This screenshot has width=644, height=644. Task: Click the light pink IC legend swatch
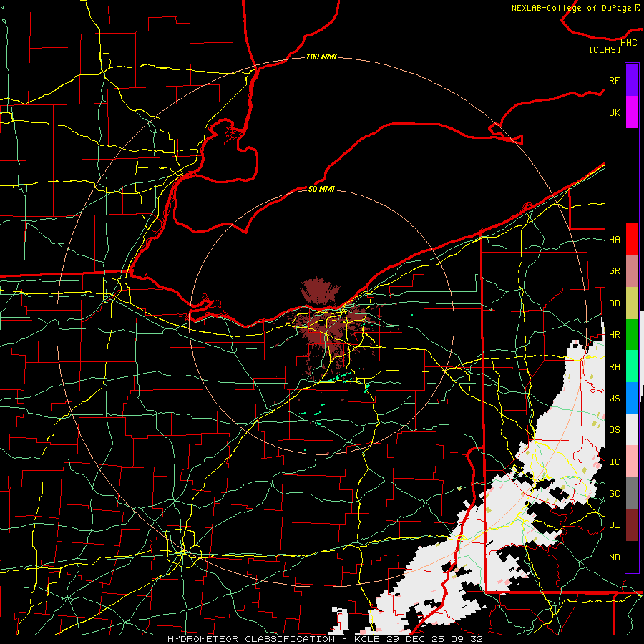(632, 462)
